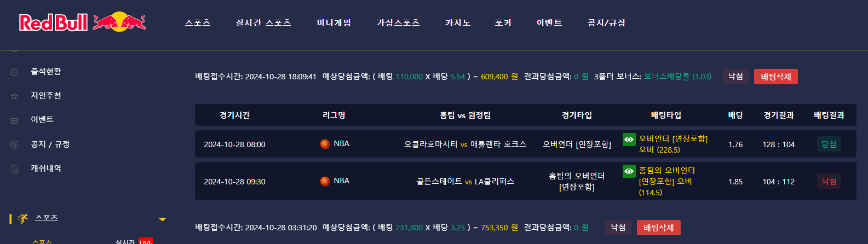The height and width of the screenshot is (244, 868).
Task: Click the clock icon beside 출석현황
Action: 14,72
